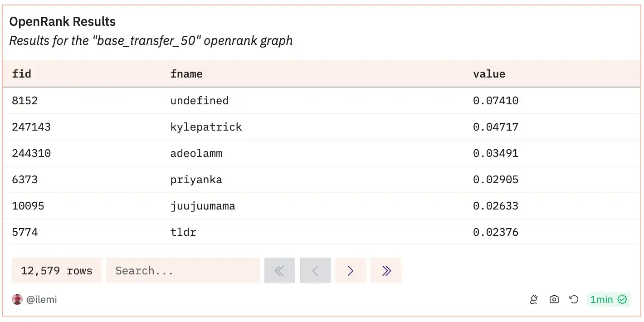The width and height of the screenshot is (644, 322).
Task: Click the green verified checkmark badge
Action: coord(622,299)
